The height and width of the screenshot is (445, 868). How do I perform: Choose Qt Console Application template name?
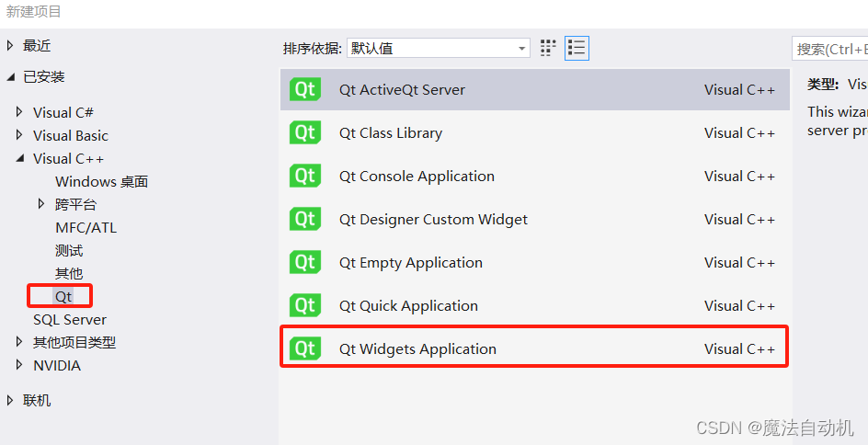[417, 177]
